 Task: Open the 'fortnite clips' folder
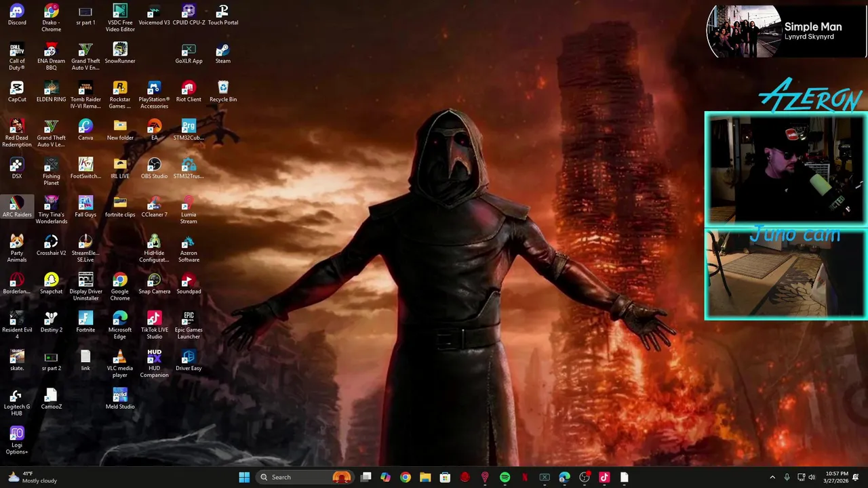click(120, 207)
